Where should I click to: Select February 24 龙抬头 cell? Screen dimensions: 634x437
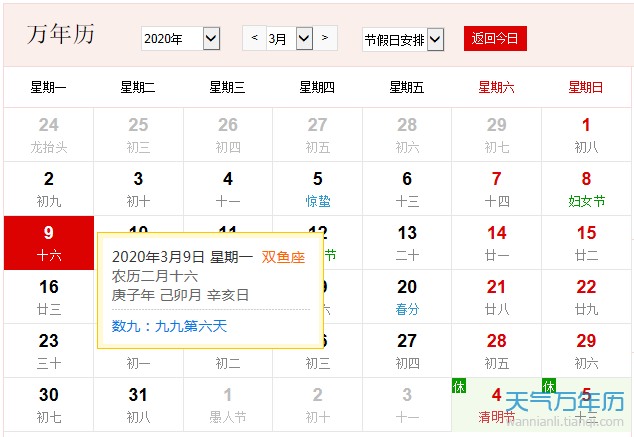pyautogui.click(x=49, y=135)
